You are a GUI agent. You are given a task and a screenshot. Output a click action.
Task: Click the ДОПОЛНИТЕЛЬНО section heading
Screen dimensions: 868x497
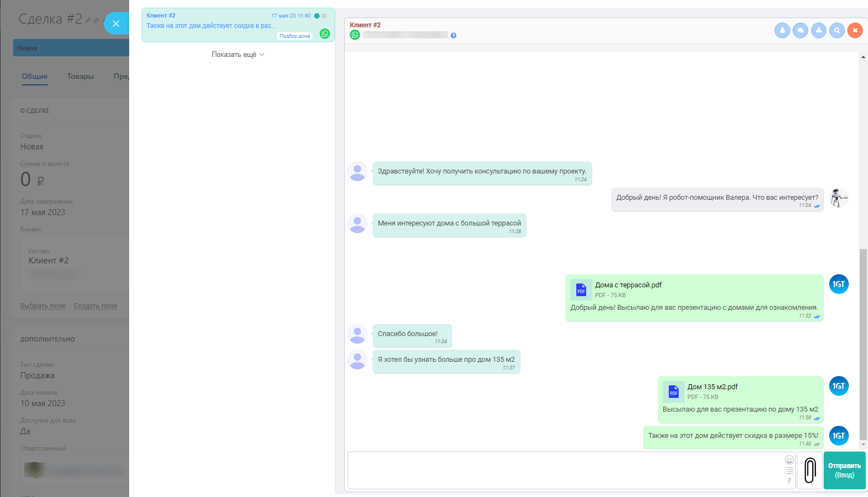pyautogui.click(x=48, y=339)
